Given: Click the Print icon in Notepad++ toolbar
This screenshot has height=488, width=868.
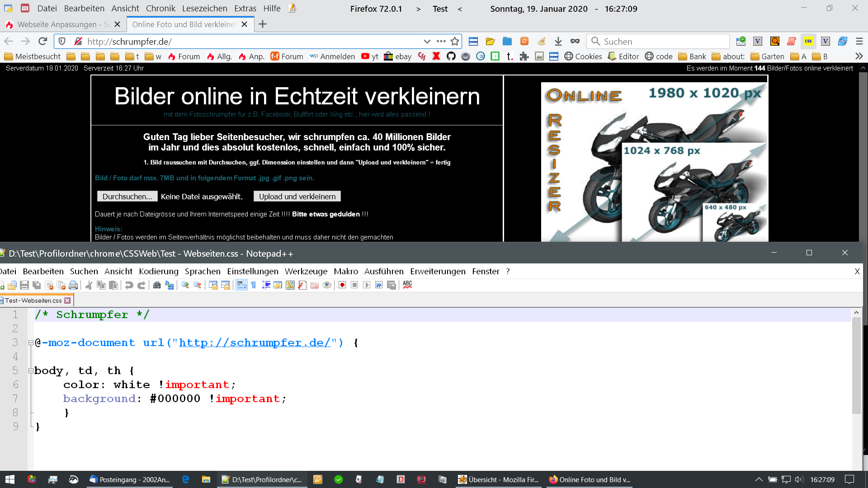Looking at the screenshot, I should [73, 285].
